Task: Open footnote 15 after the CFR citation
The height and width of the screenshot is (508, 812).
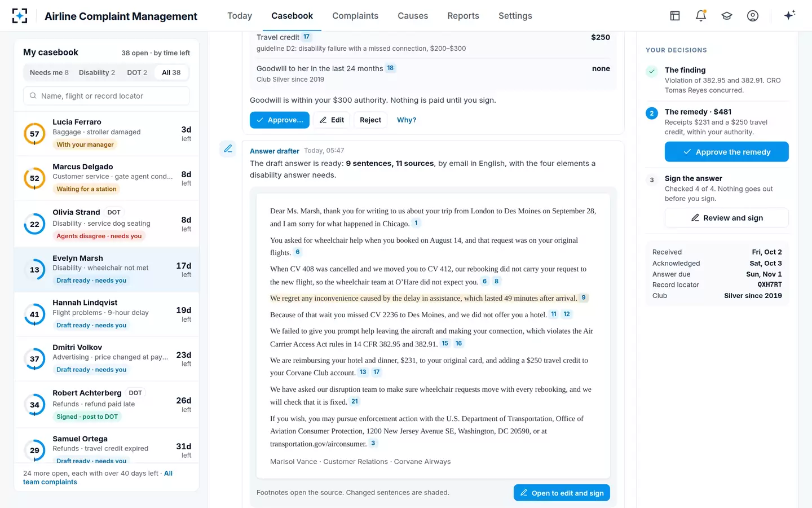Action: pos(445,343)
